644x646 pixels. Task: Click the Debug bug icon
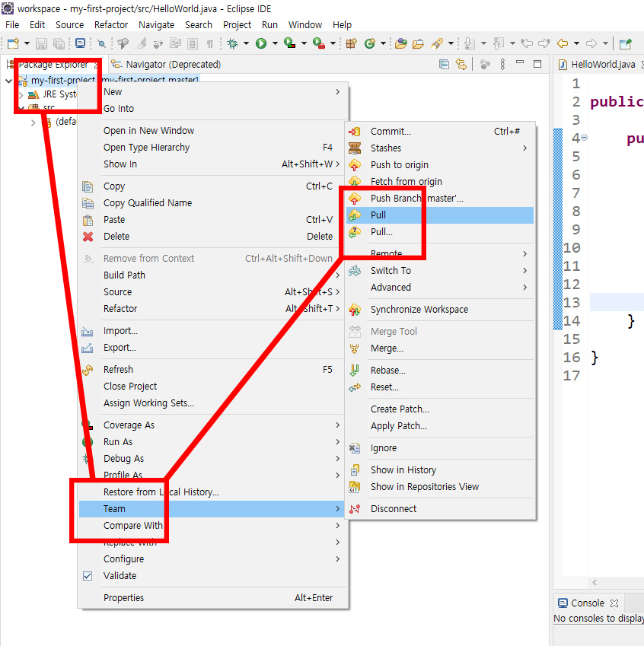pos(232,43)
